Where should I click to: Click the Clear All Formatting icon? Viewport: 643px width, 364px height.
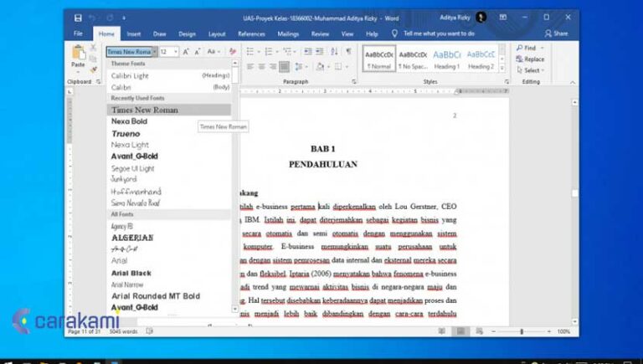point(232,51)
